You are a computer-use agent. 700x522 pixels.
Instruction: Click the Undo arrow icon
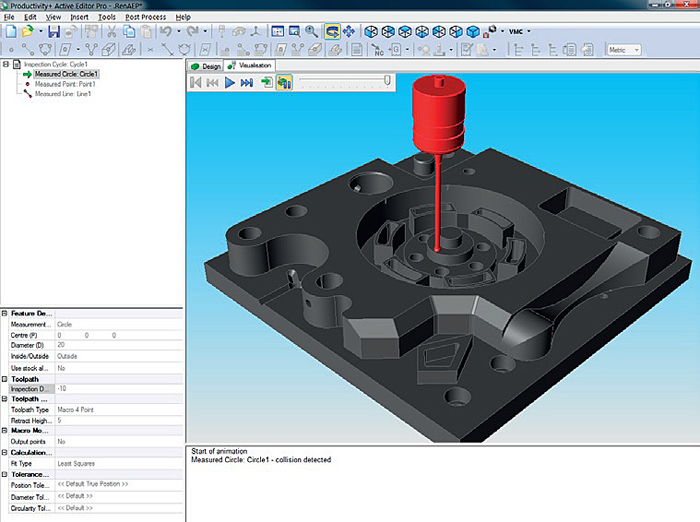[x=166, y=31]
